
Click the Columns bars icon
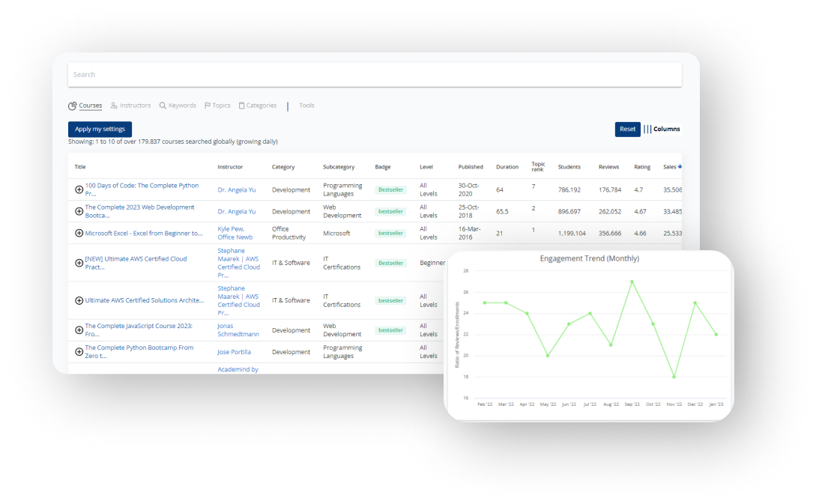tap(647, 129)
